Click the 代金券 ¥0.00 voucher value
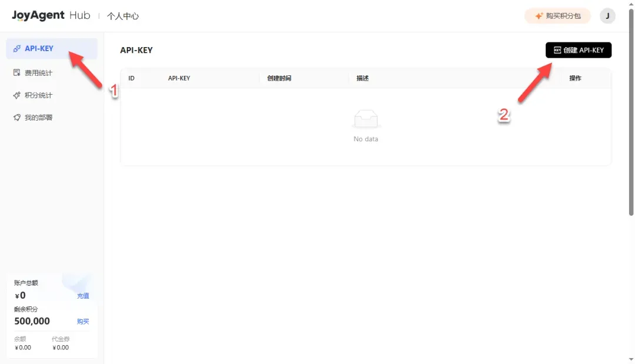The width and height of the screenshot is (635, 364). point(61,348)
